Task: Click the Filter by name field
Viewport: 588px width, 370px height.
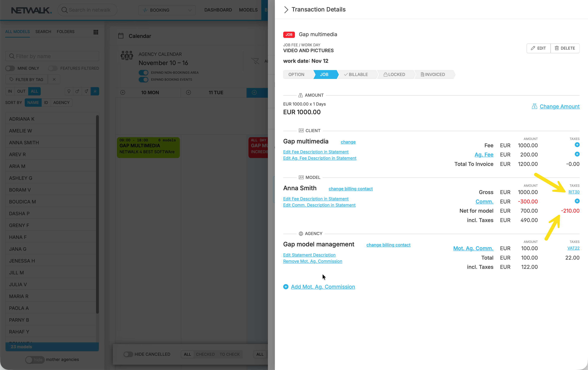Action: click(x=52, y=56)
